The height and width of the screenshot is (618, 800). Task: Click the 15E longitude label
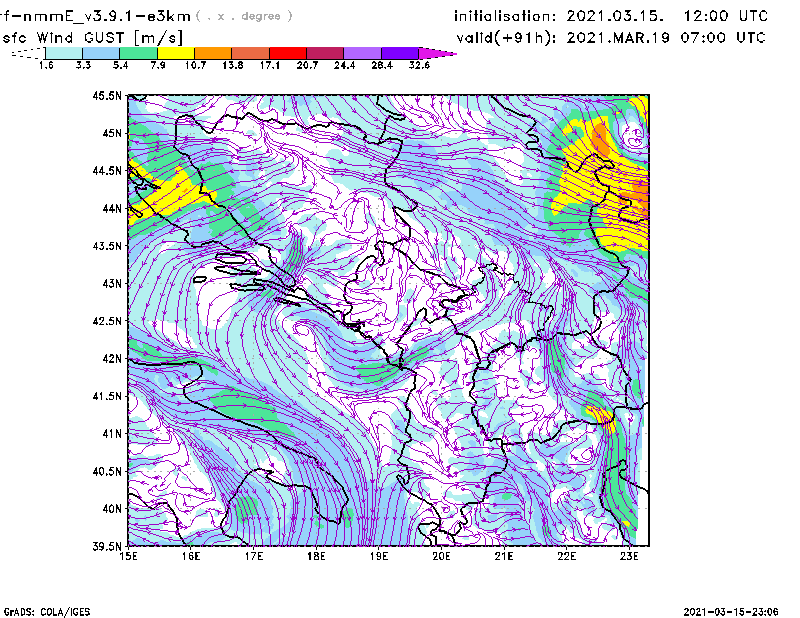pos(128,556)
